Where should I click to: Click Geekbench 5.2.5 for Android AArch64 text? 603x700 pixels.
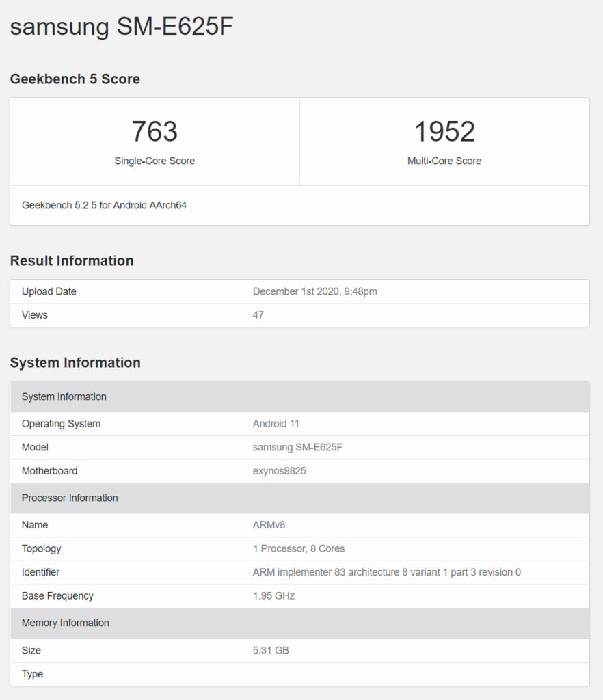[104, 205]
